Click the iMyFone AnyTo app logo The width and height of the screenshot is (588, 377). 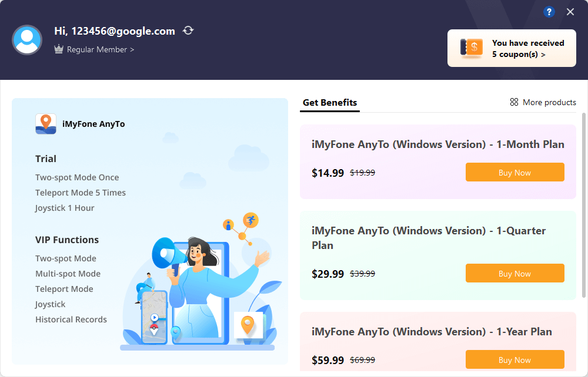46,124
